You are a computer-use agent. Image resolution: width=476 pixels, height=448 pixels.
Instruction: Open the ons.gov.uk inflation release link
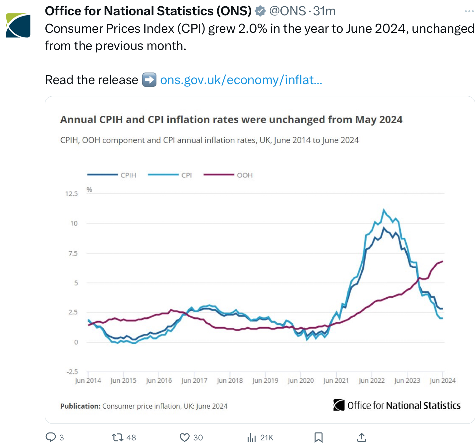[x=241, y=79]
